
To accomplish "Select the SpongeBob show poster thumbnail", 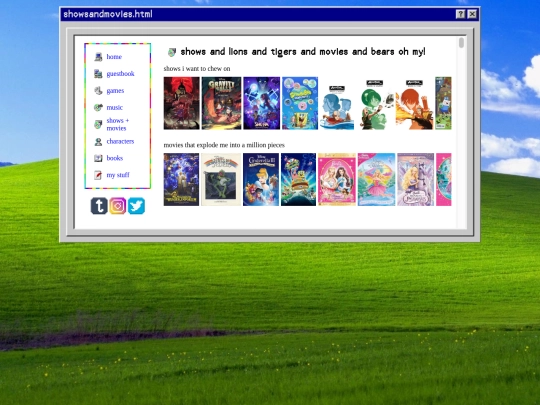I will (x=300, y=103).
